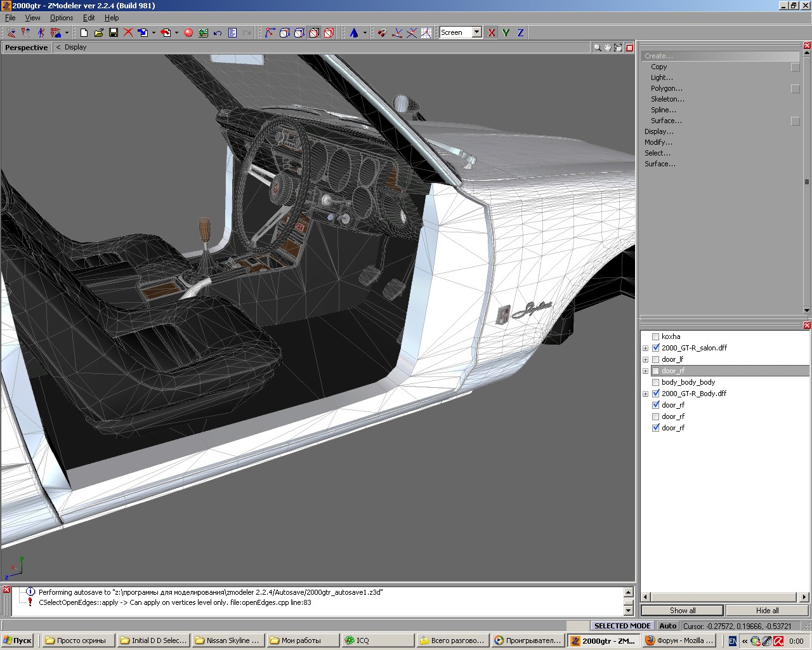This screenshot has height=650, width=812.
Task: Check the koxha object checkbox
Action: (x=656, y=336)
